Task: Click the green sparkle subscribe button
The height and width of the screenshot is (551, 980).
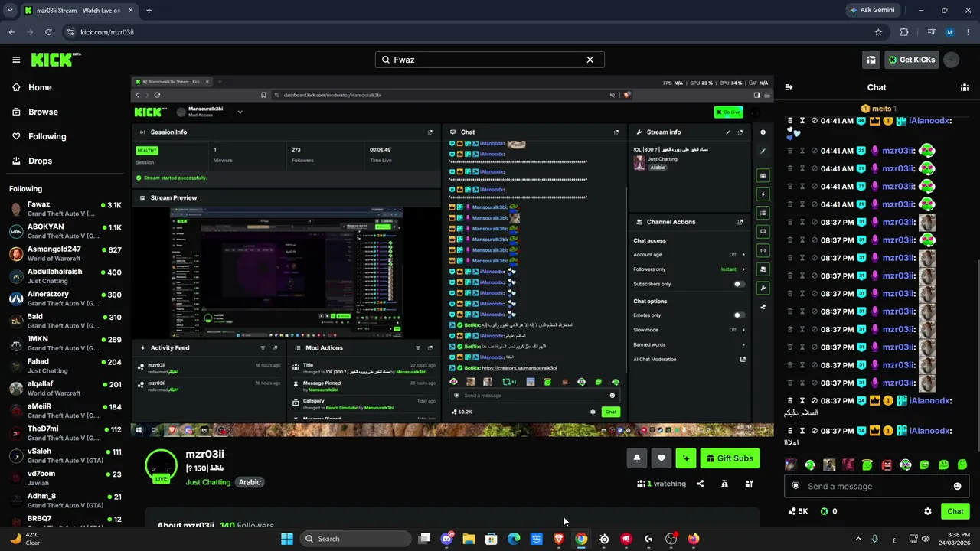Action: [x=686, y=458]
